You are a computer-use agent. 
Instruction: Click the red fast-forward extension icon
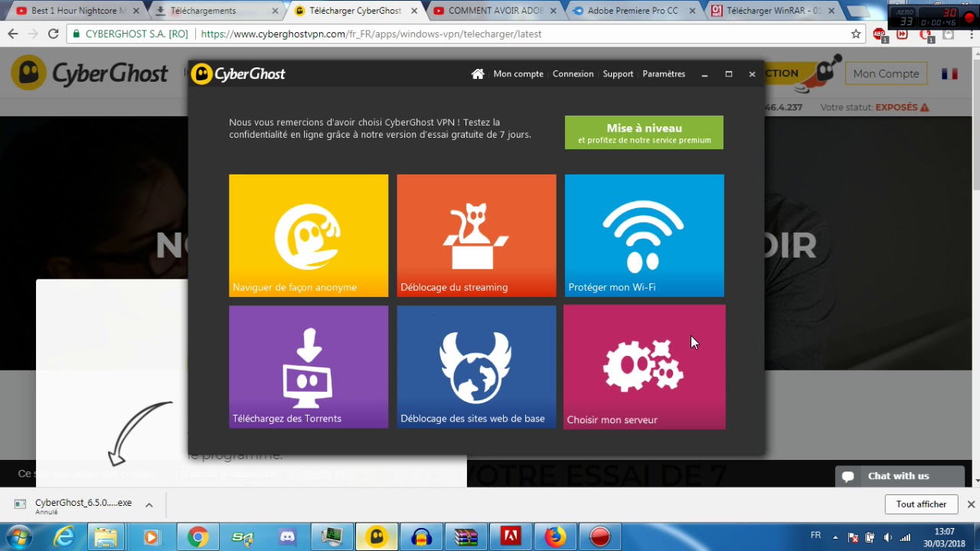[902, 34]
